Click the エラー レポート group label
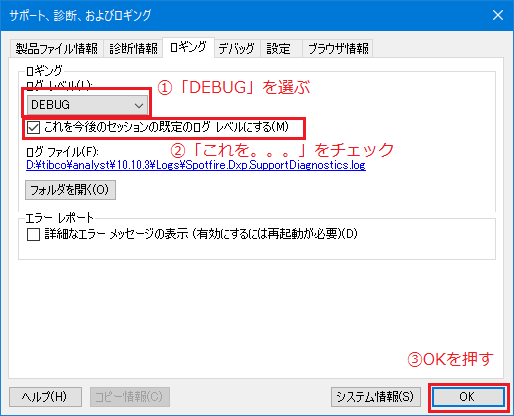This screenshot has height=416, width=514. coord(60,218)
